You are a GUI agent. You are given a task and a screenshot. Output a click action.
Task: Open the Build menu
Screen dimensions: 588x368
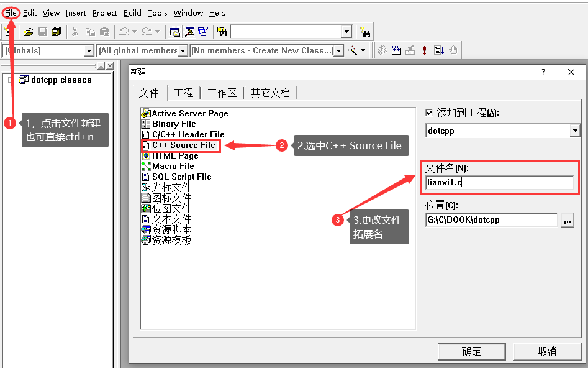(132, 12)
